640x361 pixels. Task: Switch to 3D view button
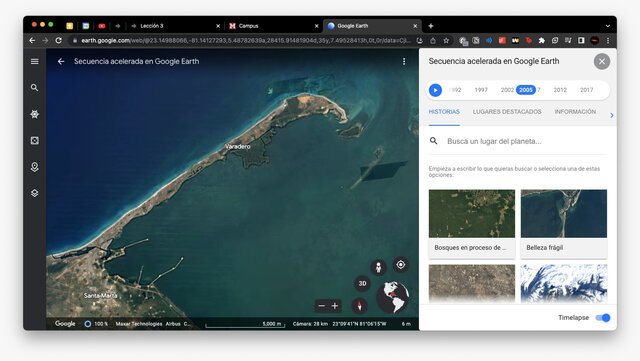[362, 283]
